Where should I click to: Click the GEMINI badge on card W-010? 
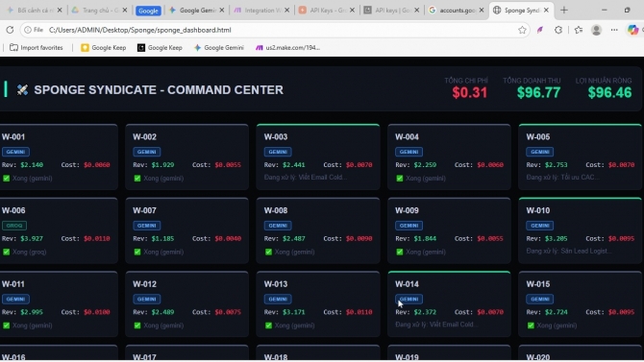[539, 226]
